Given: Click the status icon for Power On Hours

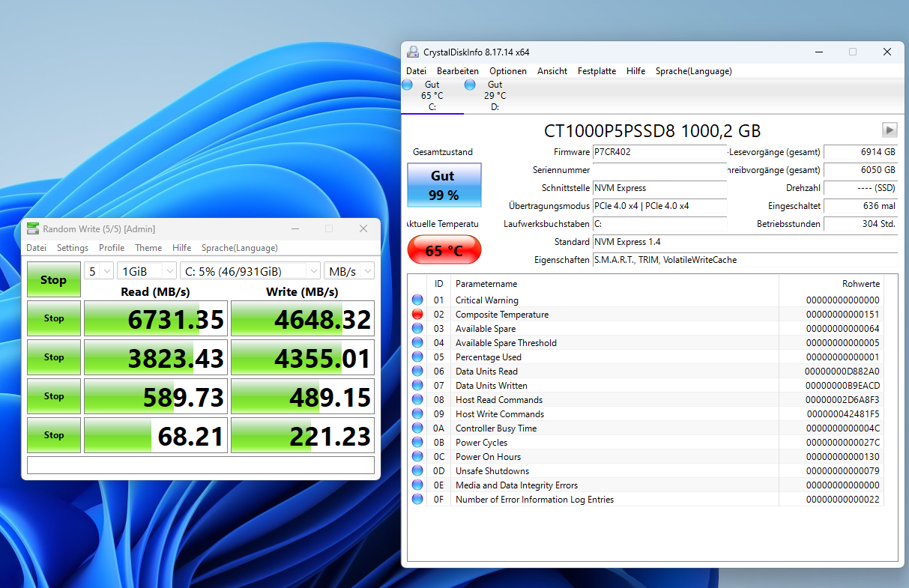Looking at the screenshot, I should [417, 457].
